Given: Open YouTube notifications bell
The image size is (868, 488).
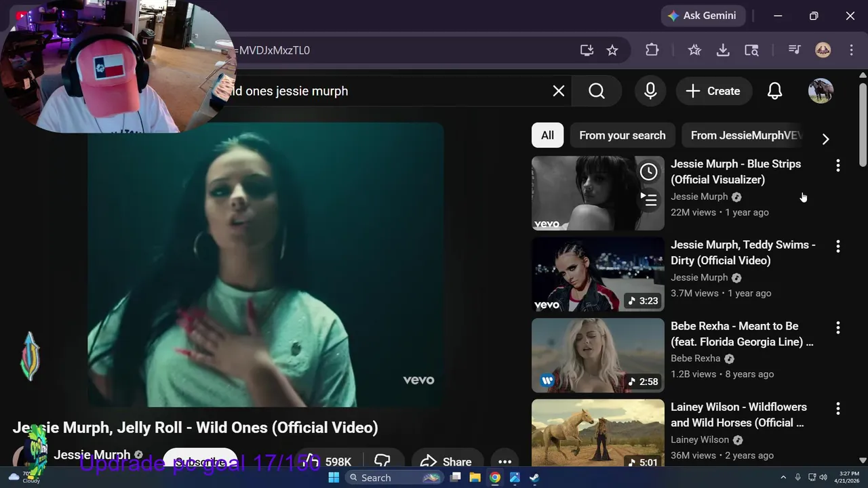Looking at the screenshot, I should [x=774, y=91].
